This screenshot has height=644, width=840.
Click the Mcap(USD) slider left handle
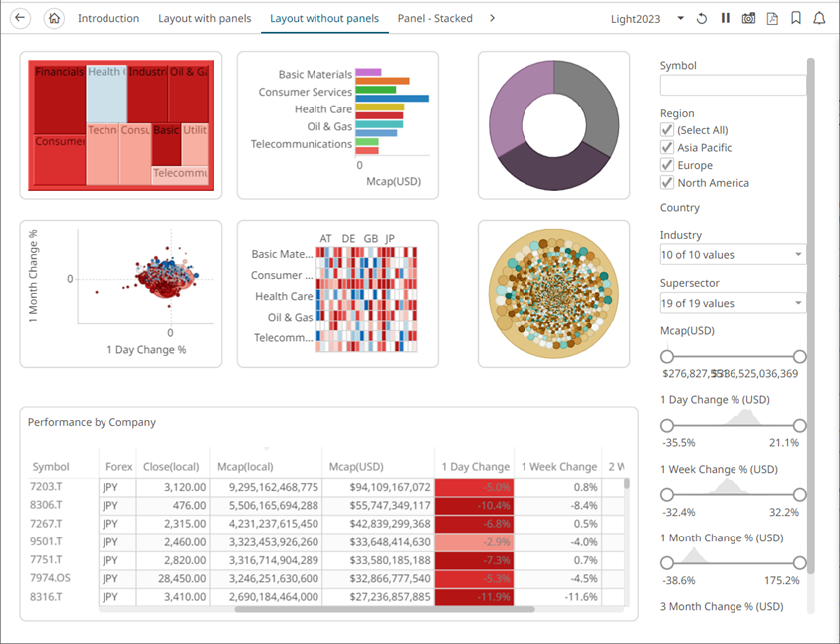point(667,356)
